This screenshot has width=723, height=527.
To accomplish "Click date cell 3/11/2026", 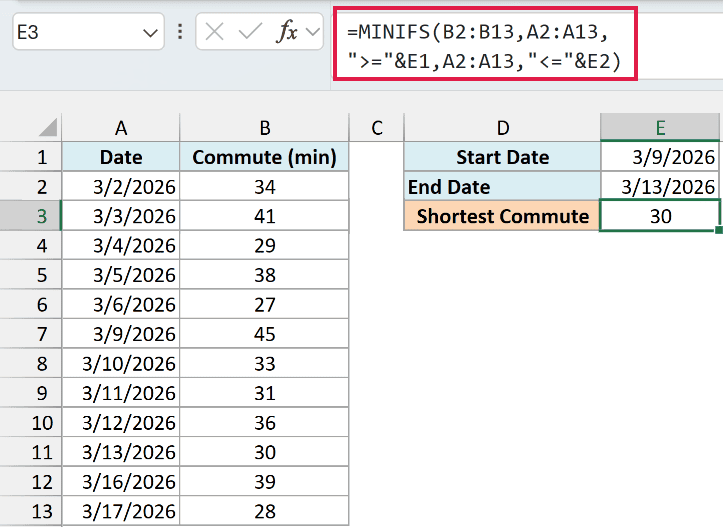I will point(121,393).
